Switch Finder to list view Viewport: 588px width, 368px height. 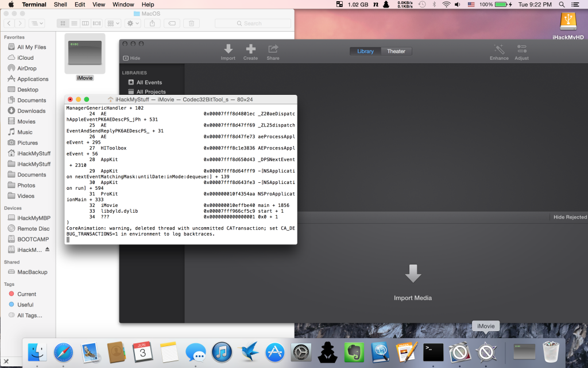click(73, 24)
